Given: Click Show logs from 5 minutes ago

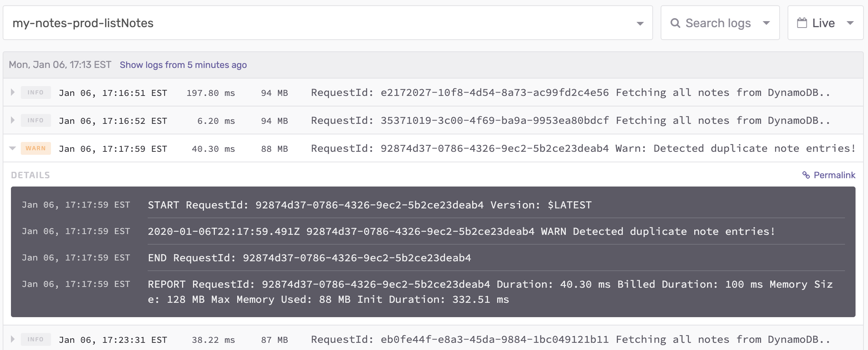Looking at the screenshot, I should (x=183, y=65).
